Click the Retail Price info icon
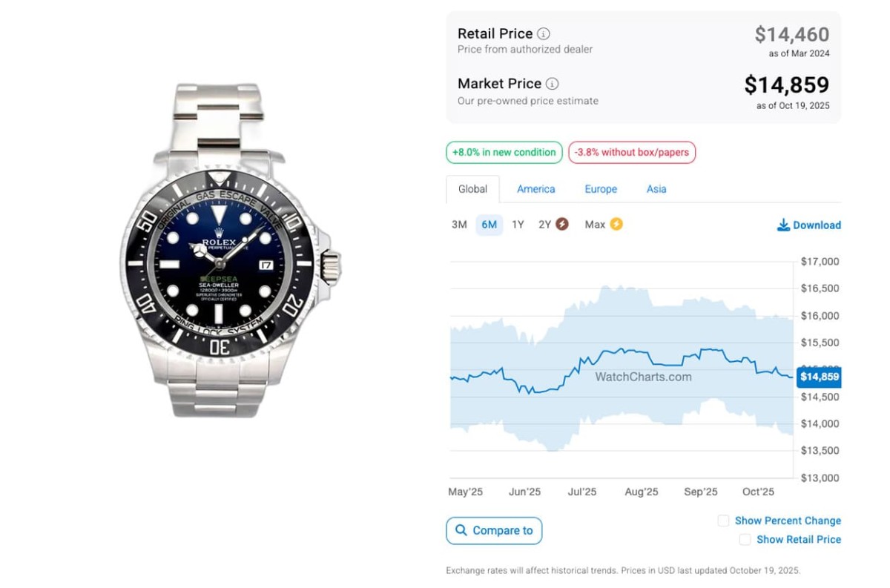 [x=544, y=33]
